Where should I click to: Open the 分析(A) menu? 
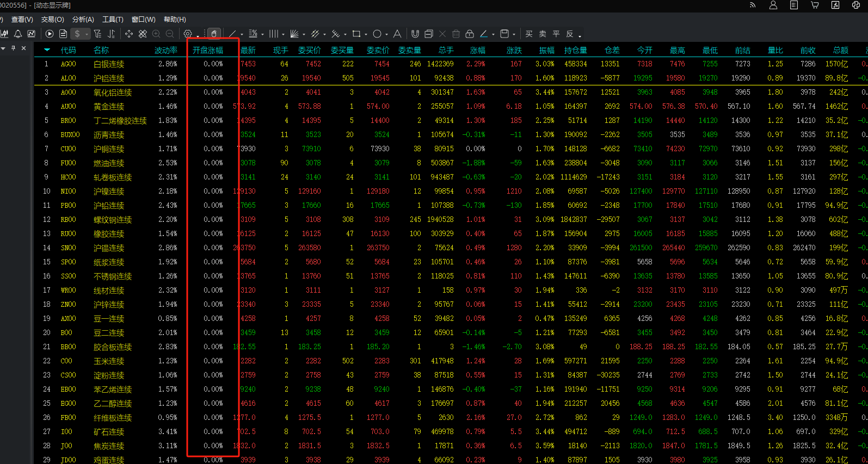pyautogui.click(x=83, y=20)
